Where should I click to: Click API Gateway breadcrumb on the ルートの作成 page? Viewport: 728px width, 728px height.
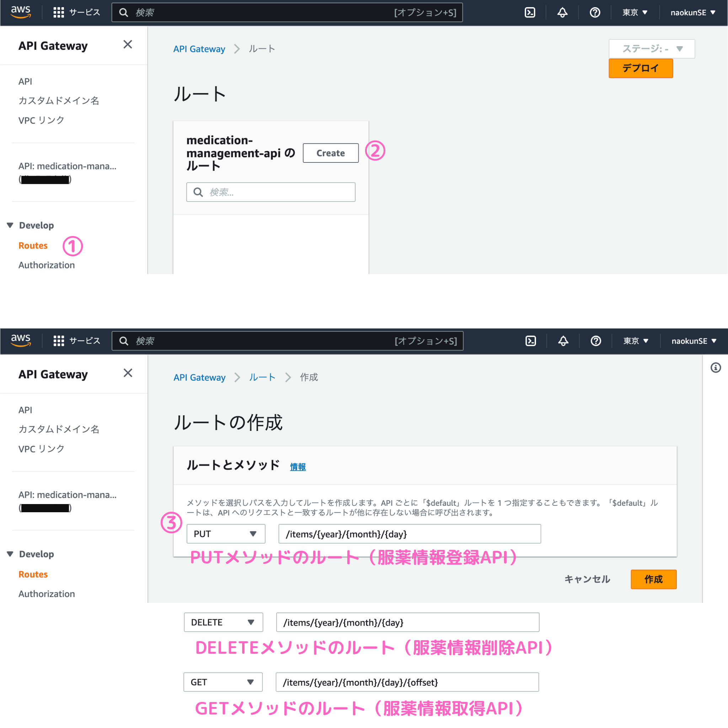(x=199, y=378)
